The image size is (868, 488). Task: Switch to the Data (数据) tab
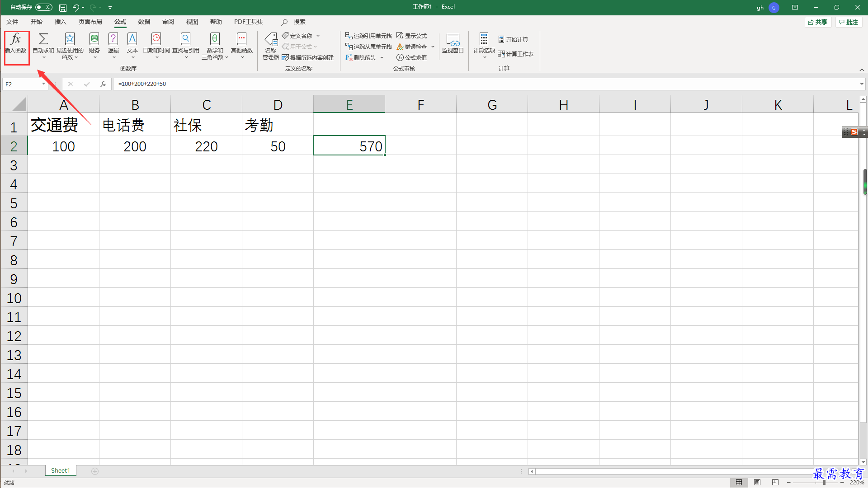click(144, 22)
